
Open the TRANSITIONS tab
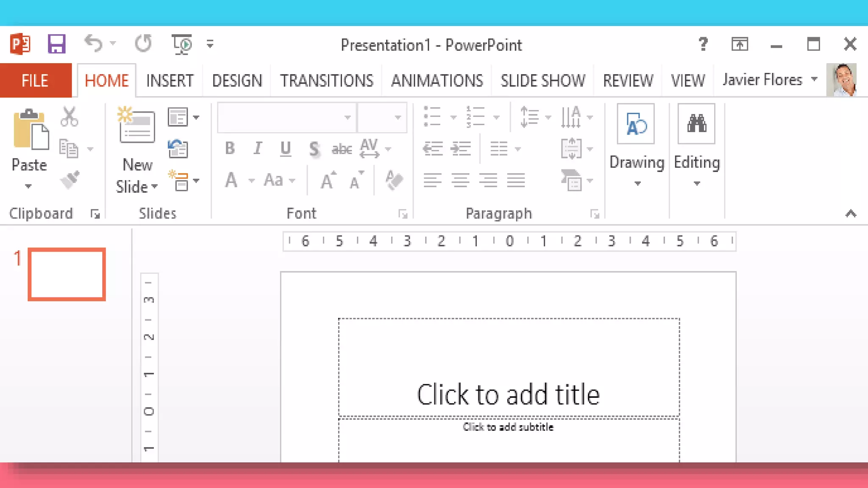pyautogui.click(x=326, y=80)
